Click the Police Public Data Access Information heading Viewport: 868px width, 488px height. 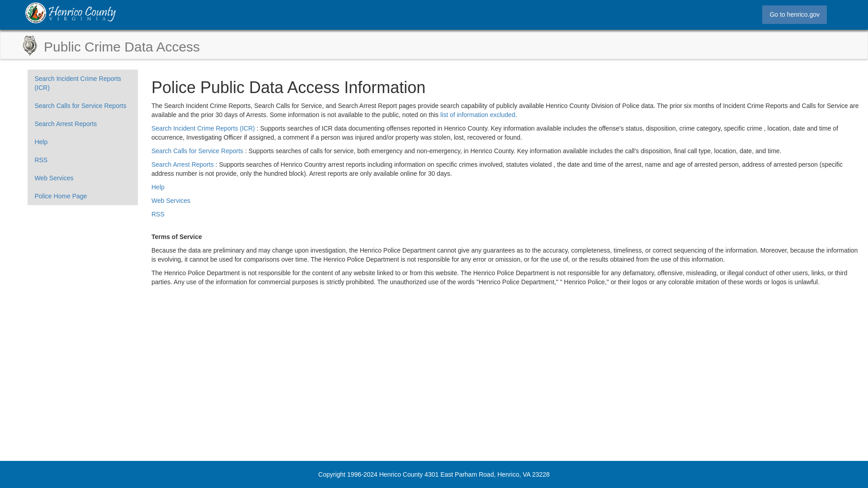coord(288,88)
